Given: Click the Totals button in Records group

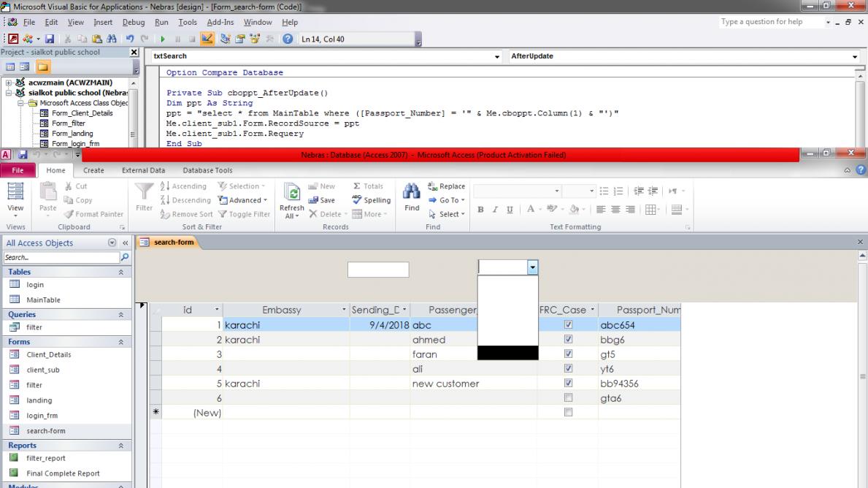Looking at the screenshot, I should point(368,186).
